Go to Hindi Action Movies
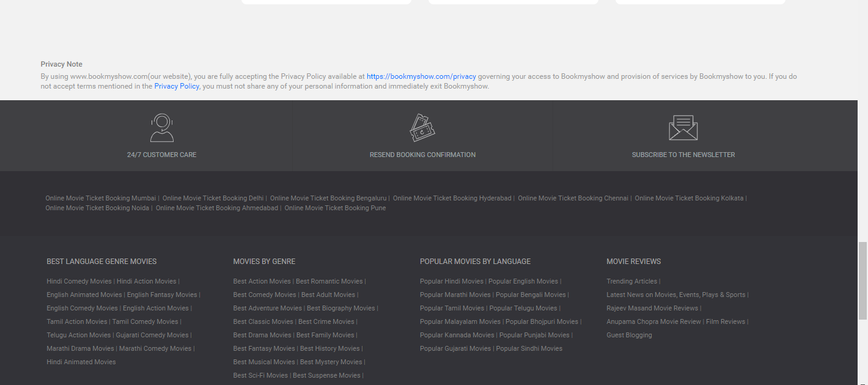The width and height of the screenshot is (868, 385). [x=147, y=281]
